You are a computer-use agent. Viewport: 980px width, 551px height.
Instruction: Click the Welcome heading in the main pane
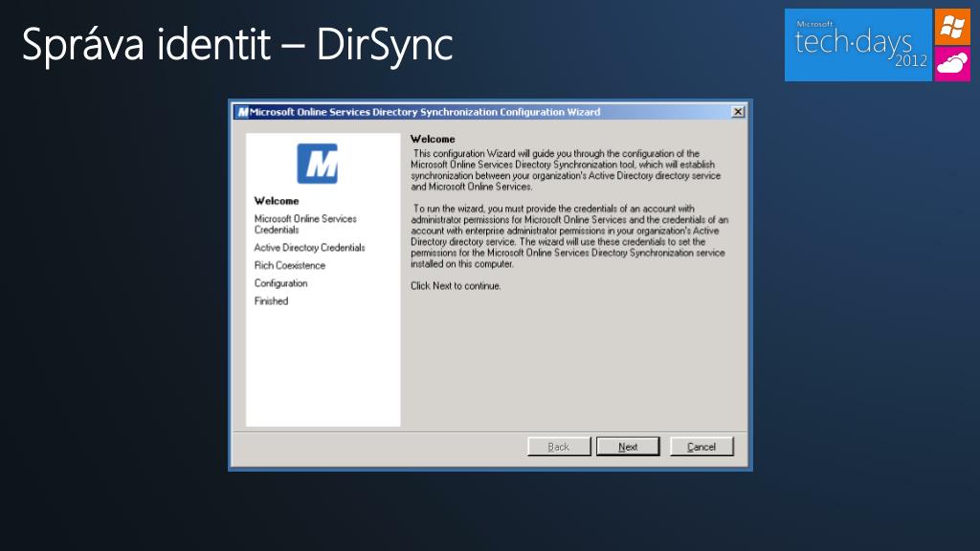click(433, 139)
